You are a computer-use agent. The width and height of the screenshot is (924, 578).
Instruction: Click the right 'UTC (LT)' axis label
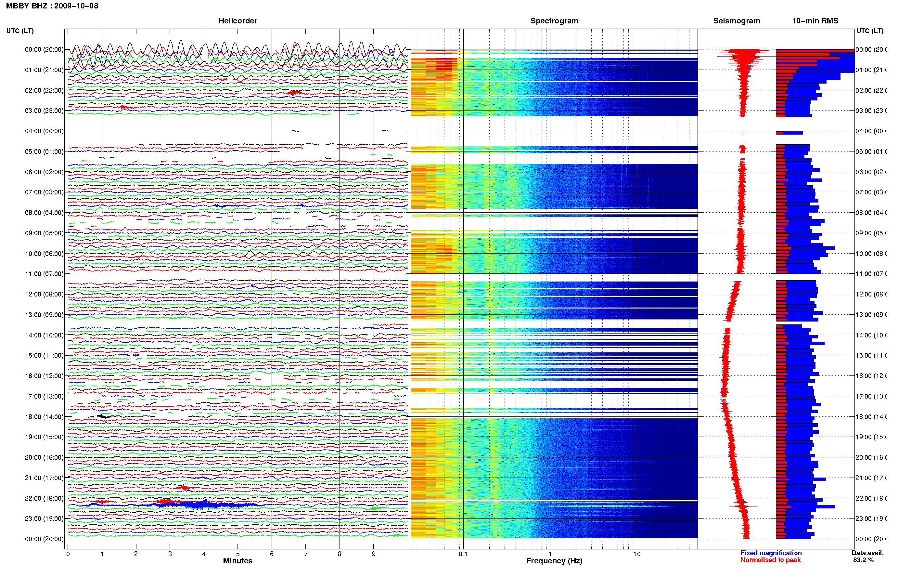pos(870,31)
